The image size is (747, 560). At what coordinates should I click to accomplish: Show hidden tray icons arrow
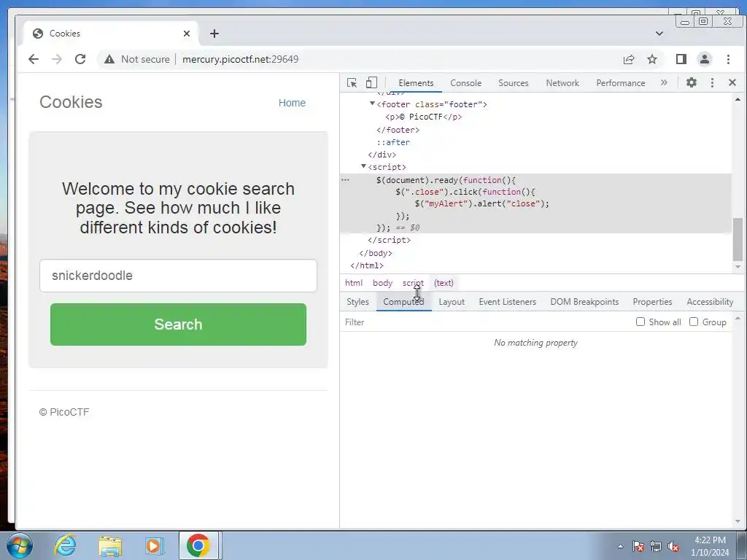pyautogui.click(x=620, y=546)
